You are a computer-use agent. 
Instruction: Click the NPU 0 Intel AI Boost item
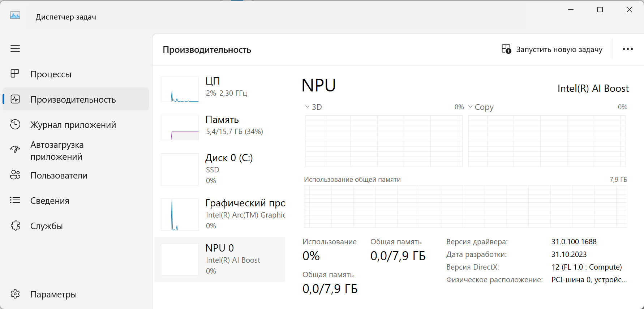click(219, 259)
